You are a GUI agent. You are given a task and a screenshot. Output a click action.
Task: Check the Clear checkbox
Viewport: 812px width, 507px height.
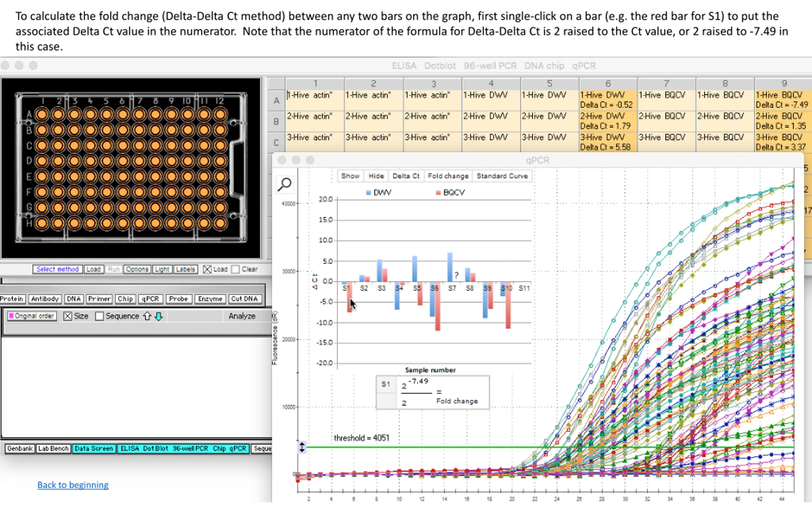[236, 269]
